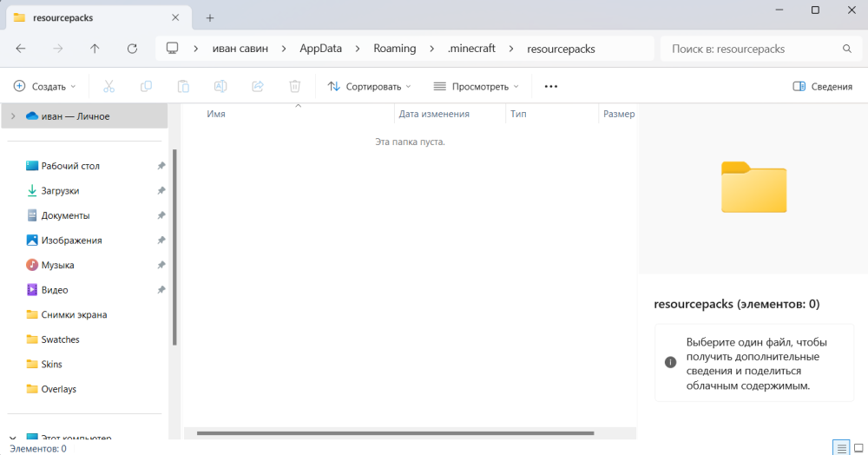Expand chevron before иван савин breadcrumb
The image size is (868, 455).
click(x=196, y=49)
